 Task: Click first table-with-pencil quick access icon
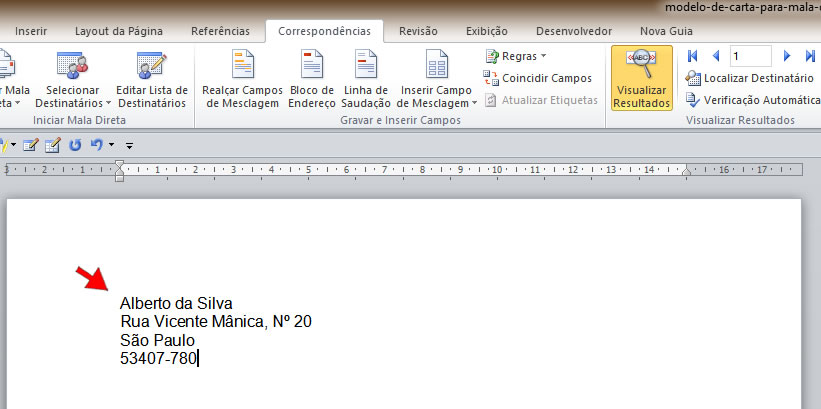point(30,145)
